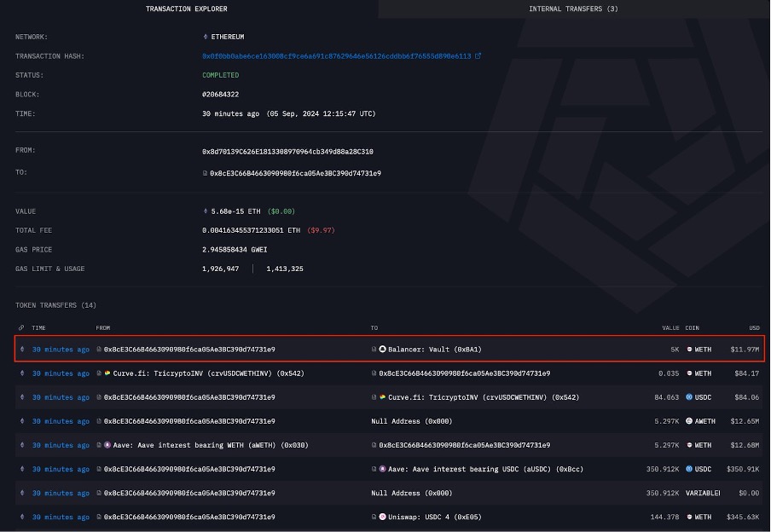Image resolution: width=771 pixels, height=532 pixels.
Task: Click the Curve.fi logo in the 84.663 USDC row
Action: (383, 397)
